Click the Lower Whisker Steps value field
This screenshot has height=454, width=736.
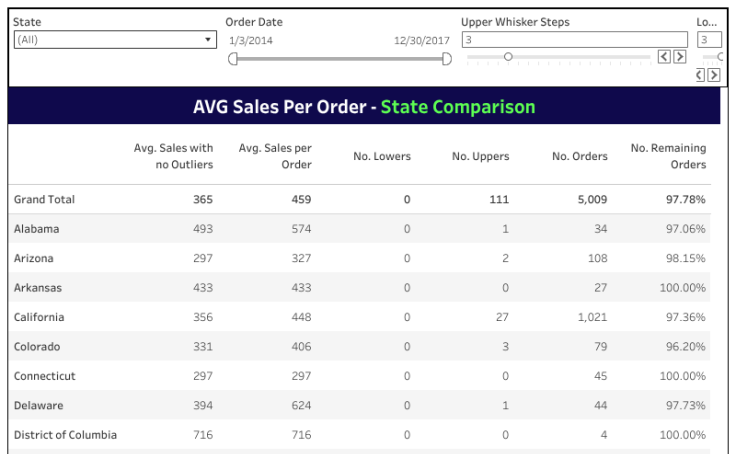(x=708, y=40)
